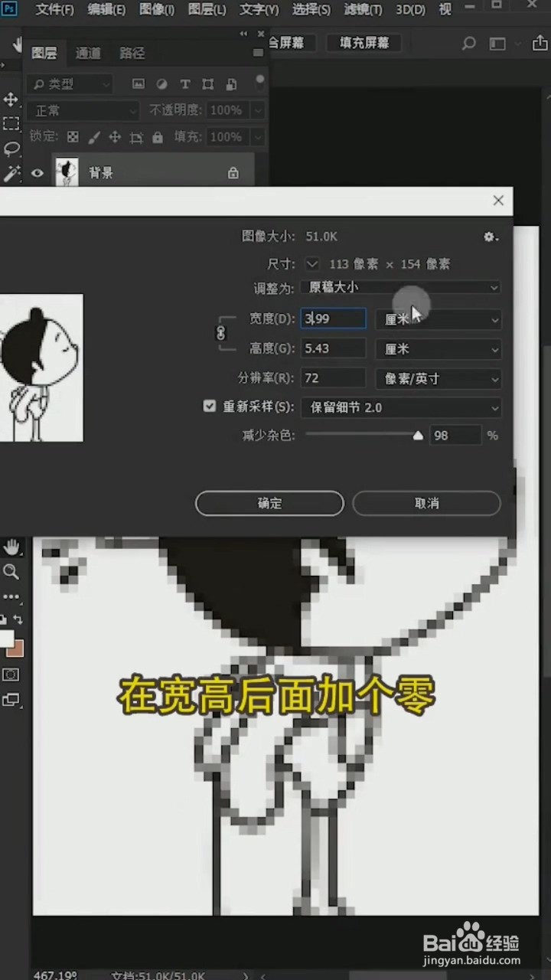Viewport: 551px width, 980px height.
Task: Open the 3D(D) menu
Action: click(411, 10)
